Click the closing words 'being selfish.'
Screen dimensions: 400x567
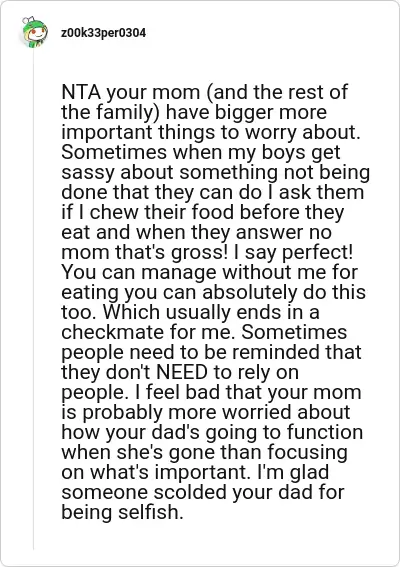[123, 512]
